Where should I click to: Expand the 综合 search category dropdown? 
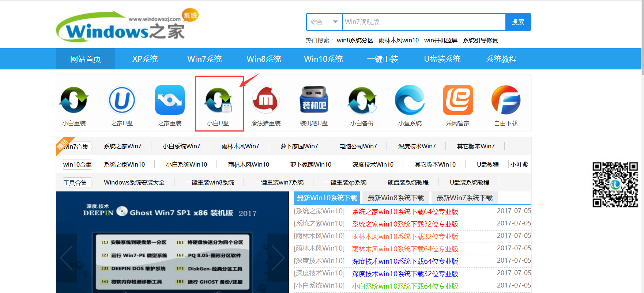tap(324, 22)
